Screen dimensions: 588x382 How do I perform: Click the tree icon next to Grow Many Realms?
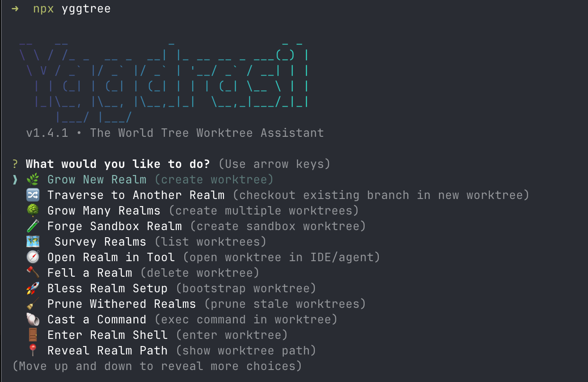33,210
